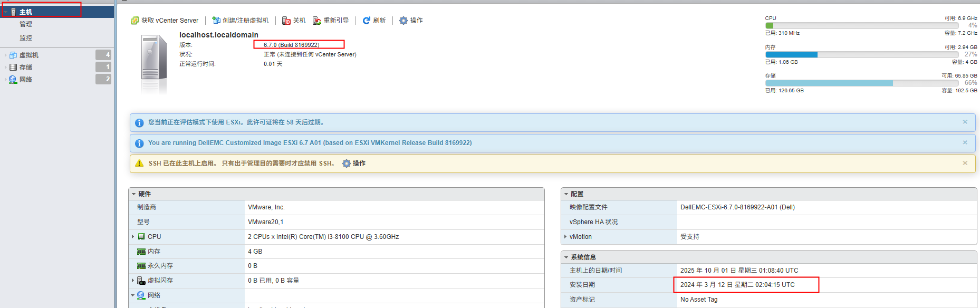Image resolution: width=980 pixels, height=308 pixels.
Task: Click info icon on DellEMC image notice
Action: click(x=139, y=143)
